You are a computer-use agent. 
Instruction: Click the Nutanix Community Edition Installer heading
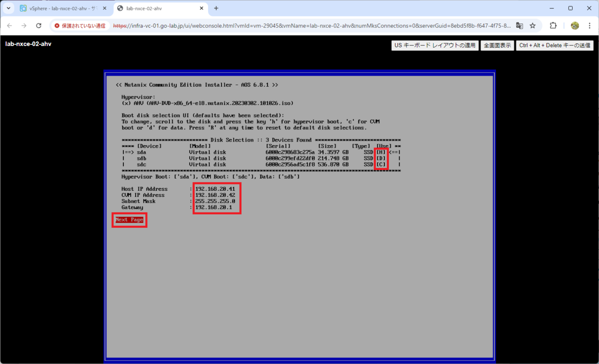[197, 85]
